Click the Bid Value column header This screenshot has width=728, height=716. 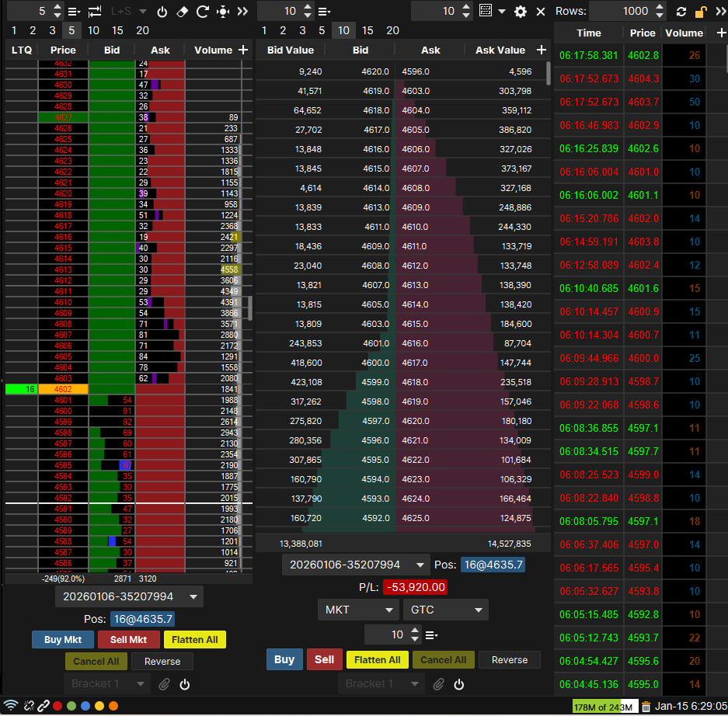coord(290,50)
